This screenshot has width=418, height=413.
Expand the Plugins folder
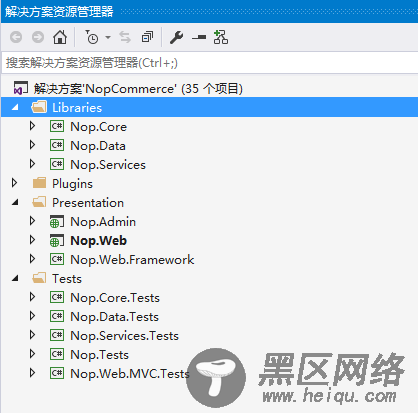[x=14, y=183]
